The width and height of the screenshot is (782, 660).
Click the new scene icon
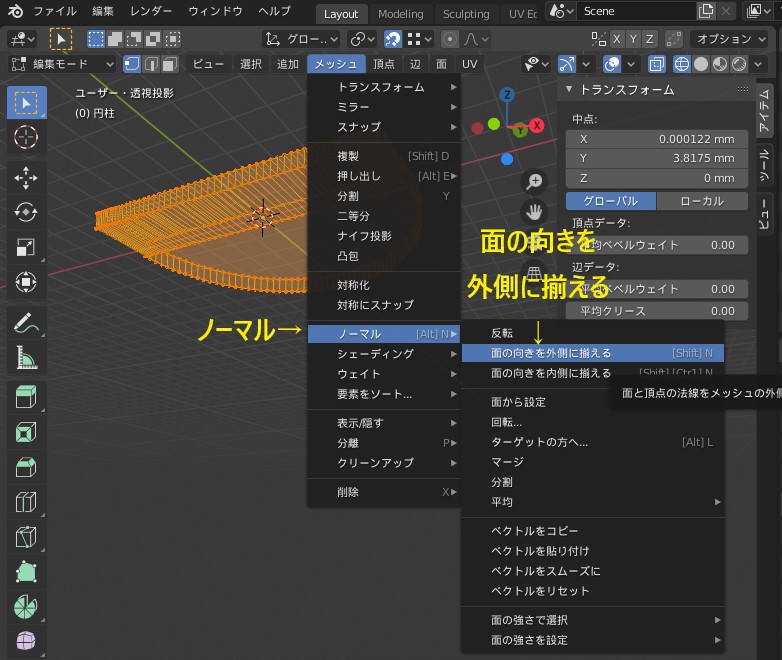706,11
